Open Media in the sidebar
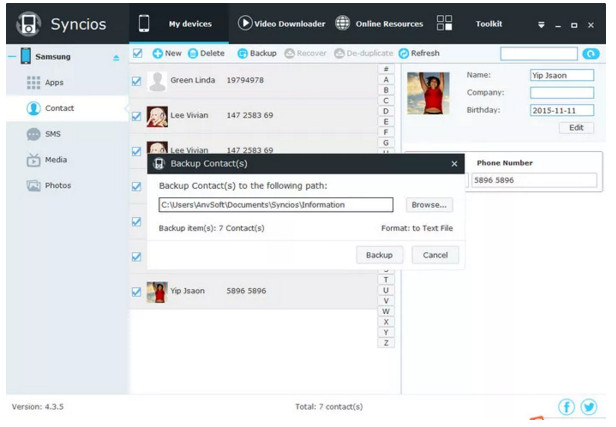Image resolution: width=616 pixels, height=427 pixels. (56, 159)
